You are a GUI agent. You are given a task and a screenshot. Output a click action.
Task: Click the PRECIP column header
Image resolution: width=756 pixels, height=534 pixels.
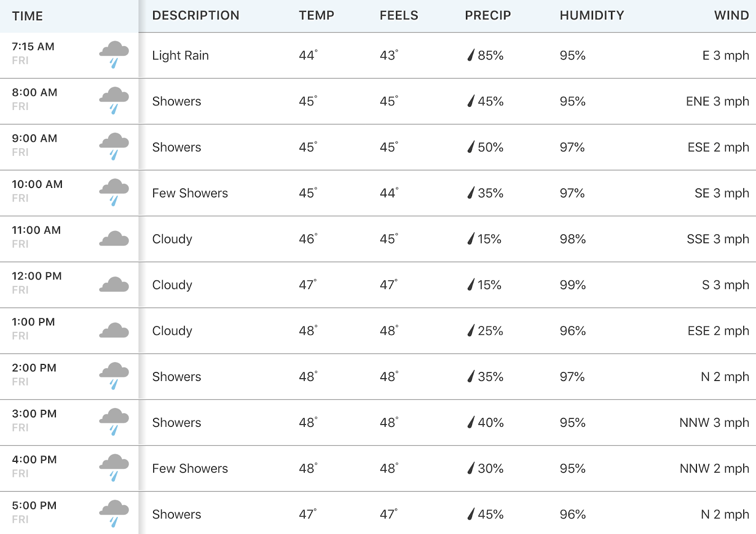pos(488,16)
